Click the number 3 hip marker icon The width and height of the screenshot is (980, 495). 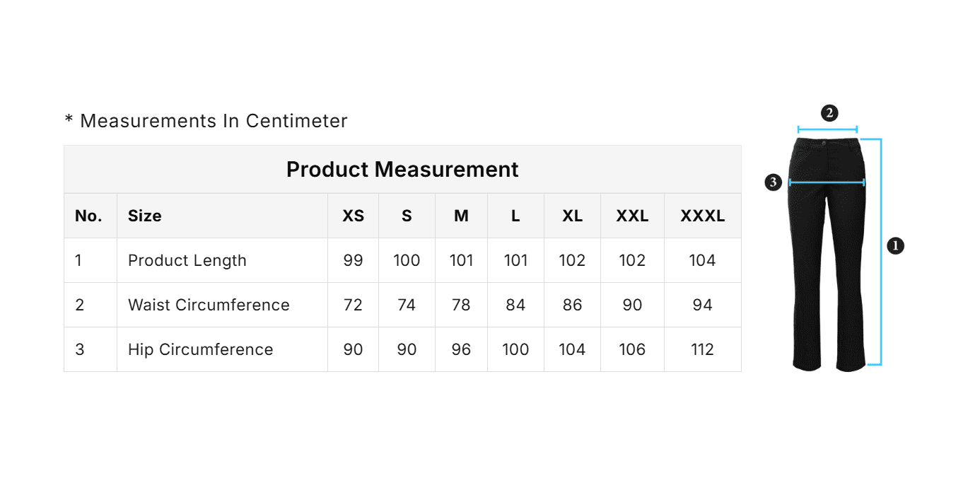(774, 182)
